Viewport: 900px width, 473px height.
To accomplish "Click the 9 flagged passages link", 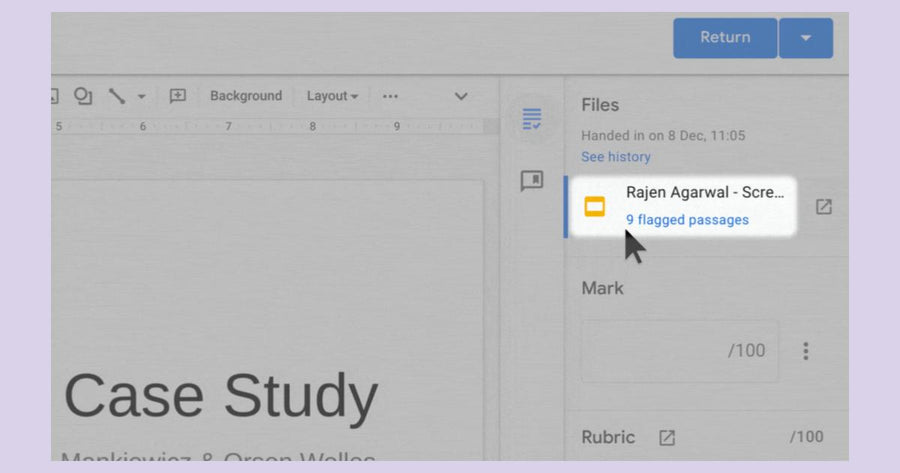I will pos(687,220).
